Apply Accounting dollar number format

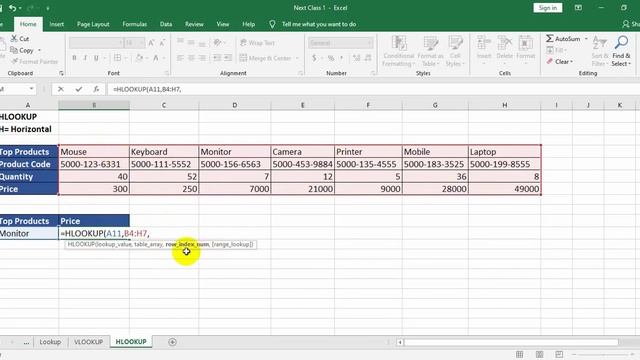pos(314,58)
